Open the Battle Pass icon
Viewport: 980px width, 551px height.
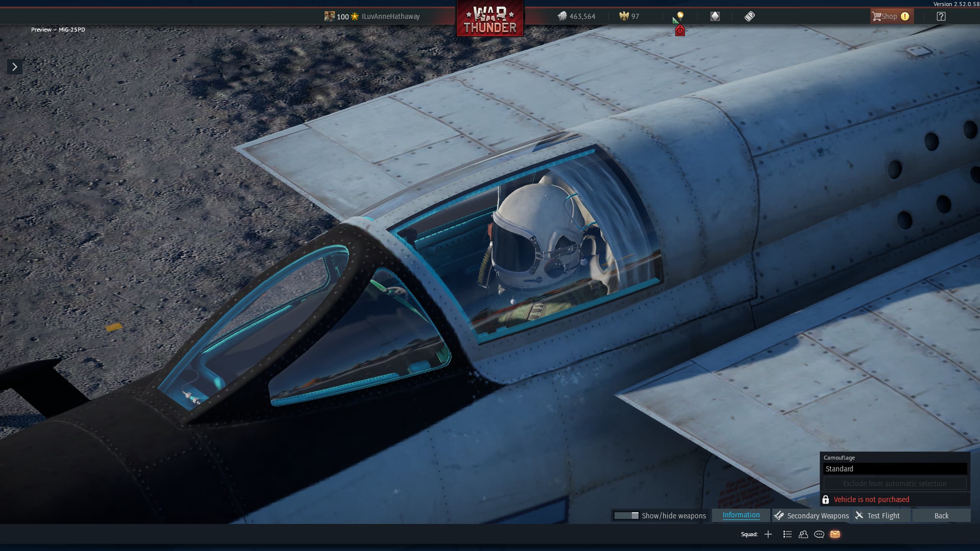750,16
